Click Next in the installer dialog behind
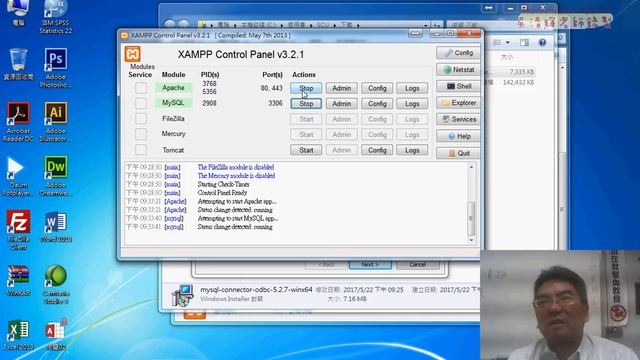Image resolution: width=640 pixels, height=360 pixels. (x=370, y=264)
